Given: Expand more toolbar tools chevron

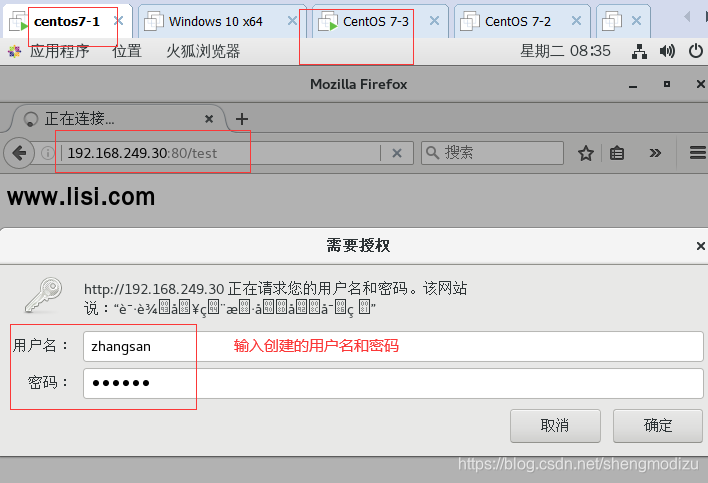Looking at the screenshot, I should pyautogui.click(x=655, y=153).
